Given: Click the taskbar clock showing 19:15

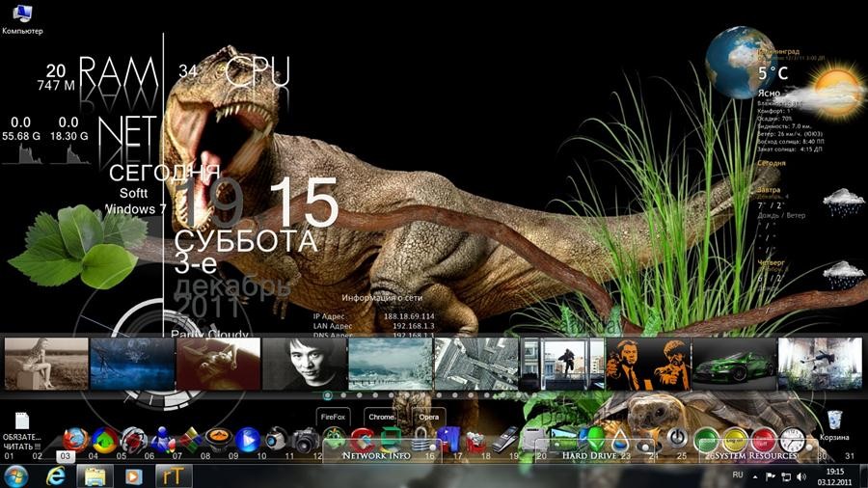Looking at the screenshot, I should 835,476.
